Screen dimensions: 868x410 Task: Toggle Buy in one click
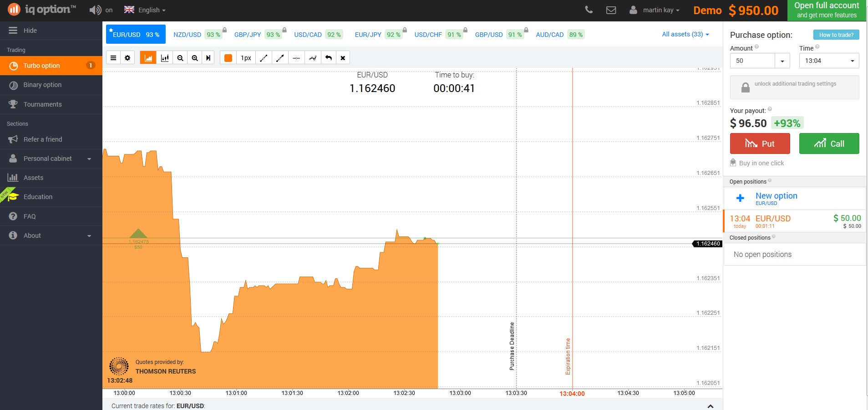point(757,163)
